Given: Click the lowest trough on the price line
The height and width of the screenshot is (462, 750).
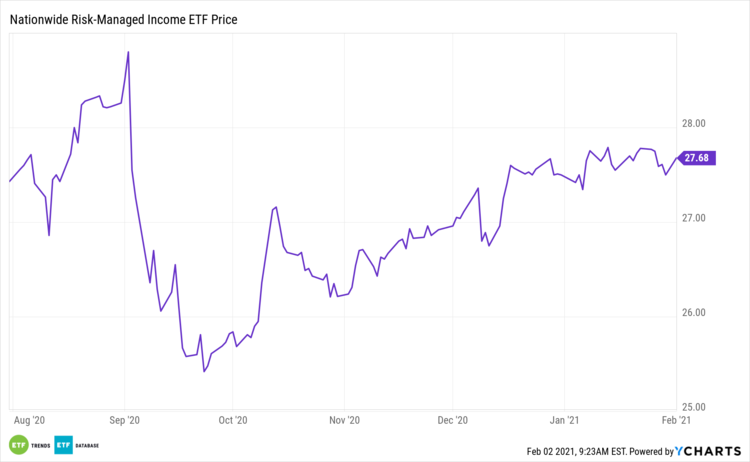Looking at the screenshot, I should coord(204,372).
